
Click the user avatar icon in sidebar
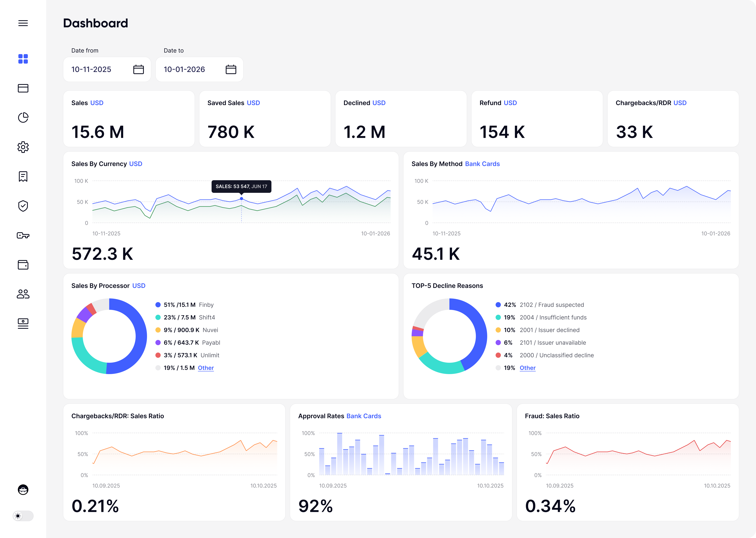[23, 490]
